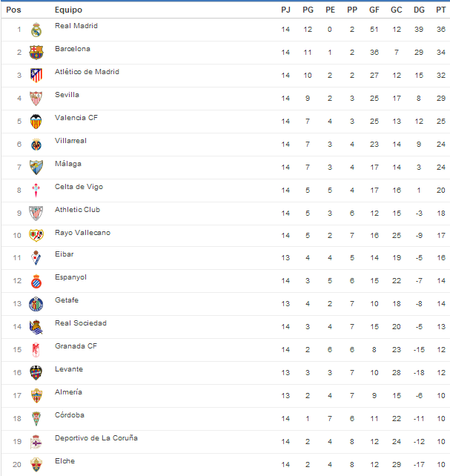Screen dimensions: 450x476
Task: Select the Athletic Club striped crest
Action: (x=36, y=213)
